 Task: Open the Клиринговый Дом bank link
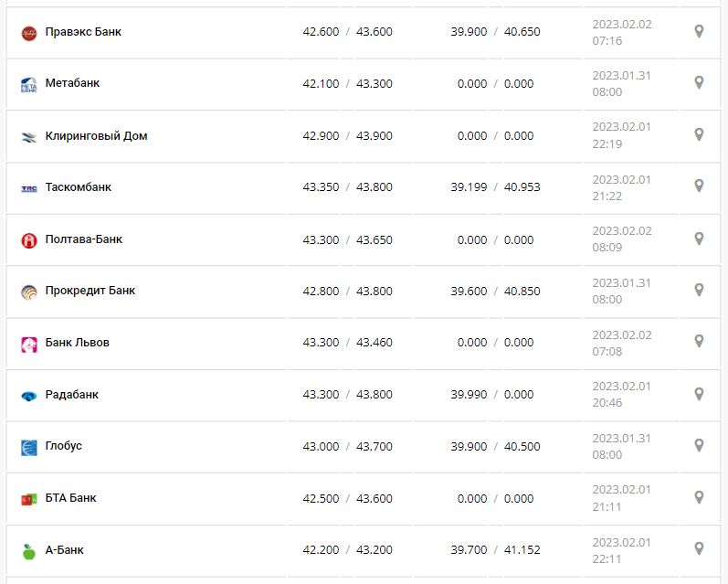tap(96, 136)
